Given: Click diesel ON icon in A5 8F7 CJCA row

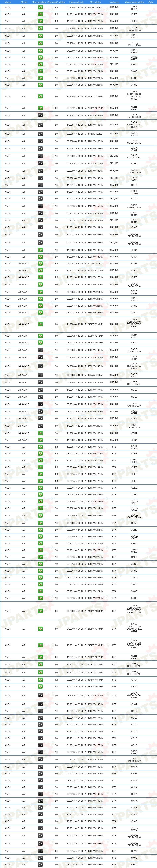Looking at the screenshot, I should (x=40, y=704).
